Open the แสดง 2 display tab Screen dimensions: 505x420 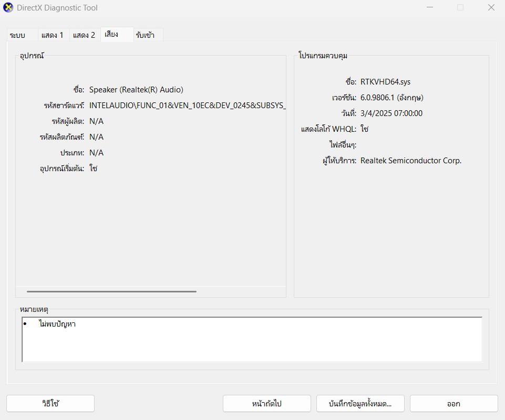pos(84,35)
